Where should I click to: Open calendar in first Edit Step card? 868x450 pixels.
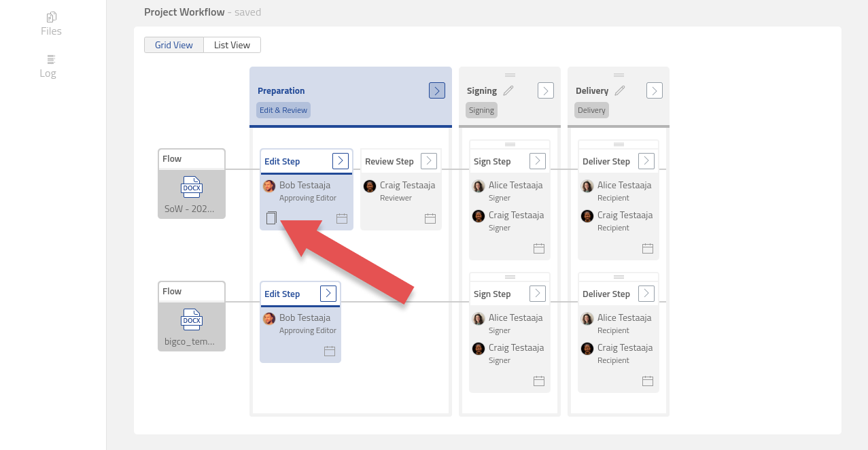[x=342, y=218]
